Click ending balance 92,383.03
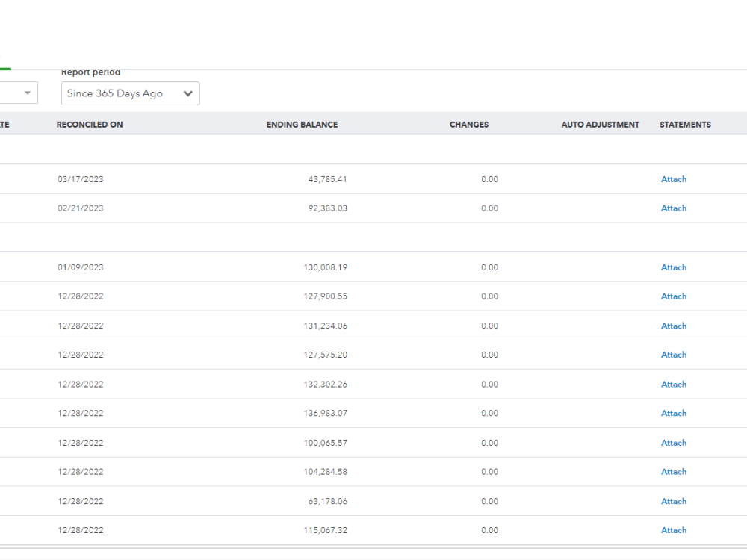 pos(328,208)
